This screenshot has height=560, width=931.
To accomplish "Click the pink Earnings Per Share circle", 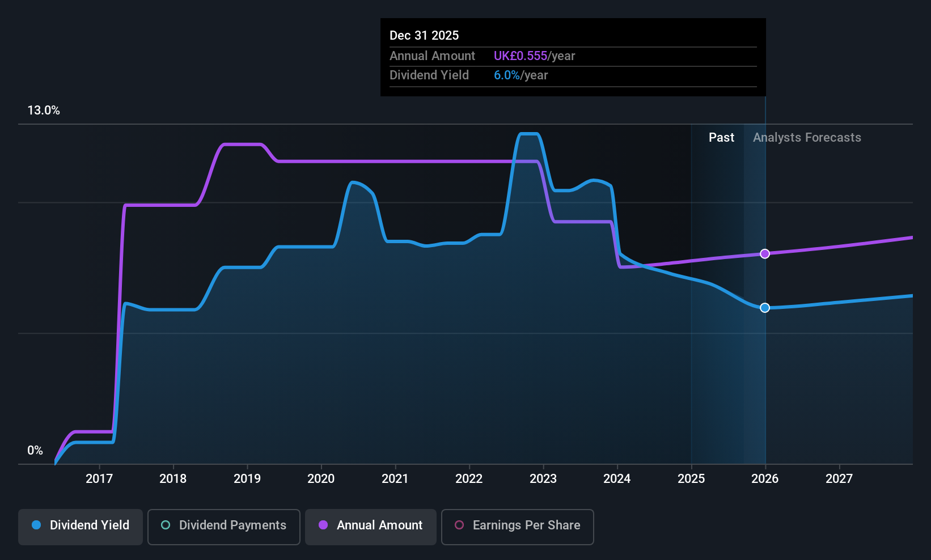I will tap(459, 525).
